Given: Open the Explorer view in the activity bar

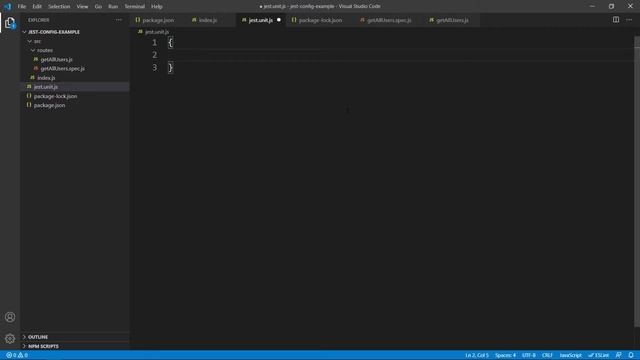Looking at the screenshot, I should [10, 23].
